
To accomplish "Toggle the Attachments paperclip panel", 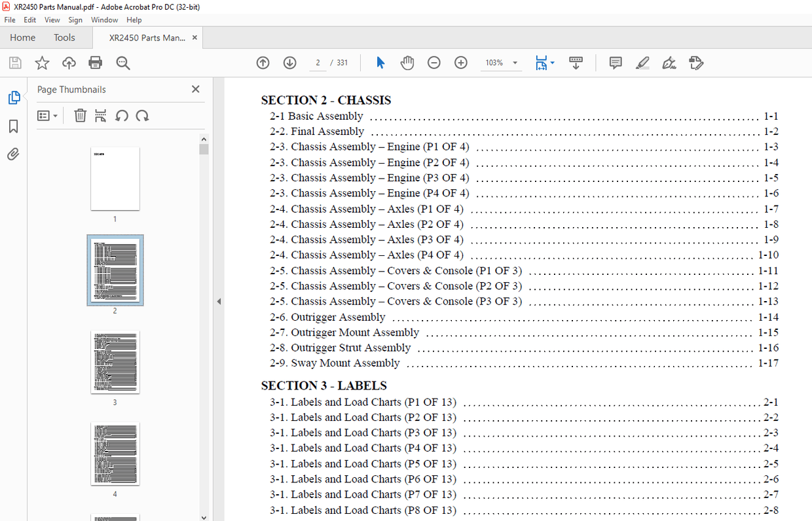I will (13, 154).
